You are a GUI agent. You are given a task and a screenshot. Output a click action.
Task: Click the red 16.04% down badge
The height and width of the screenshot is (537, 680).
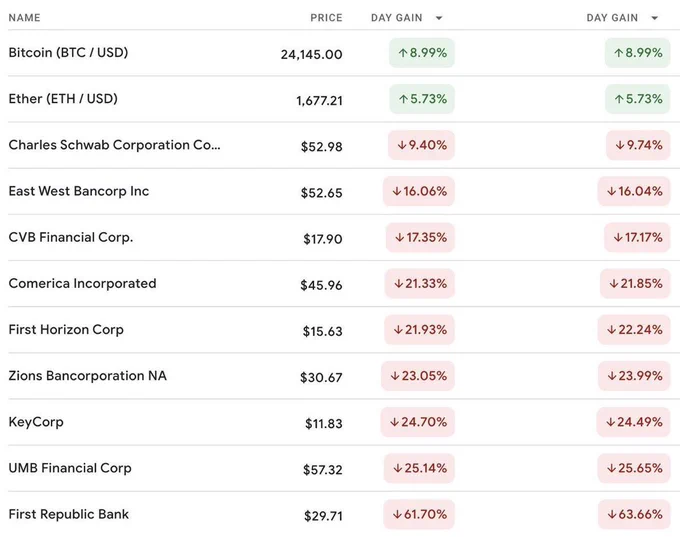click(x=634, y=191)
